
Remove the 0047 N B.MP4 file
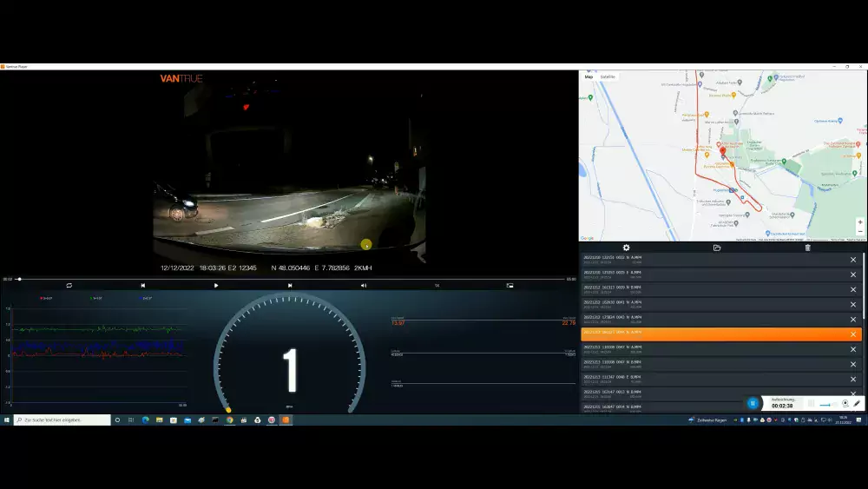point(853,365)
